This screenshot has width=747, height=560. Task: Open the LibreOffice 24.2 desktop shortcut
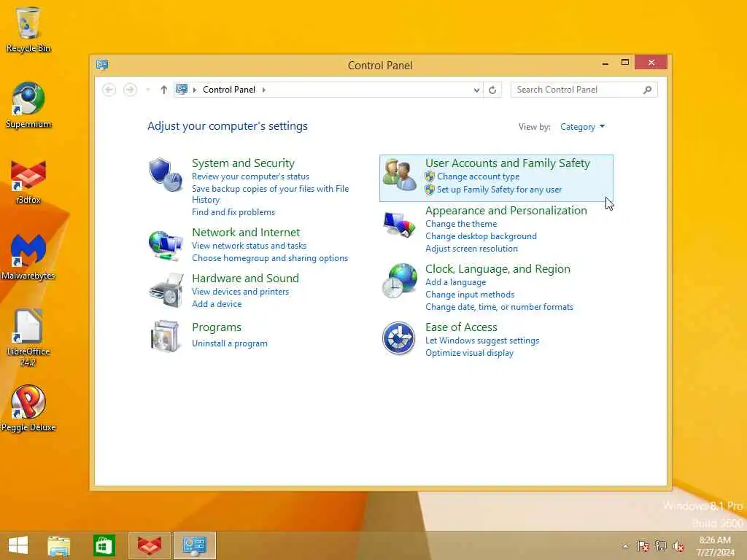click(x=28, y=338)
